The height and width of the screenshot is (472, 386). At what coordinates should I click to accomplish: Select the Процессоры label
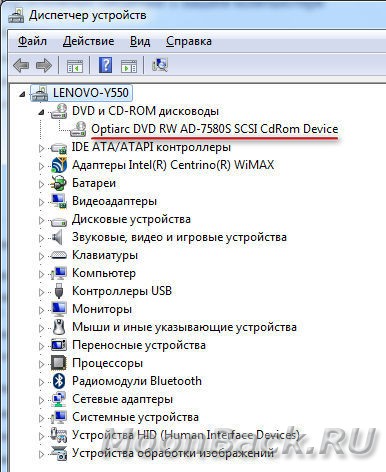coord(107,363)
